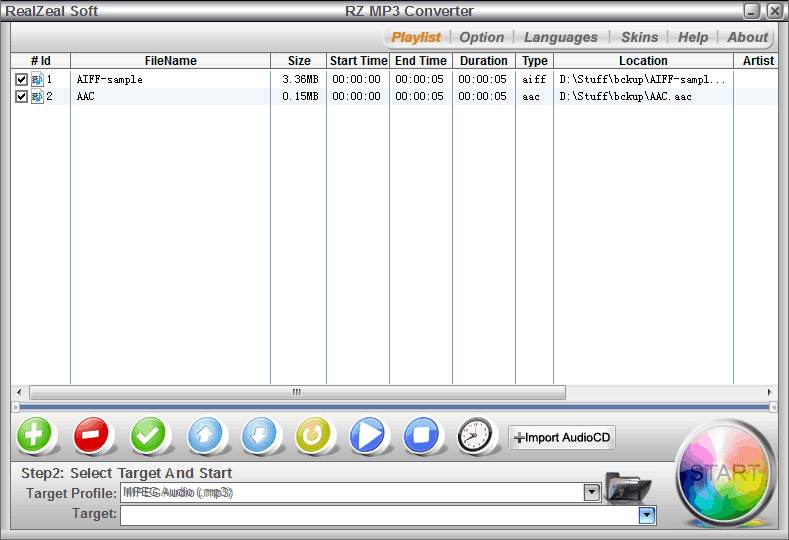The image size is (789, 540).
Task: Click the yellow refresh arrow icon
Action: 313,434
